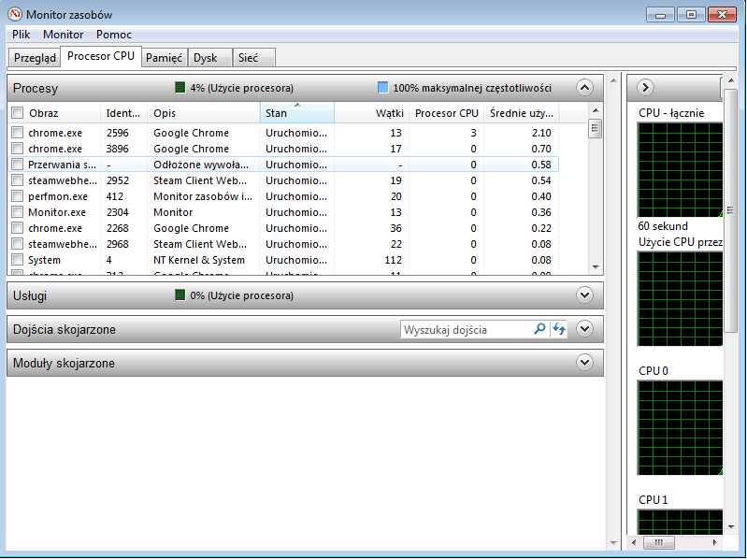
Task: Click the Moduły skojarzone section title
Action: click(x=64, y=363)
